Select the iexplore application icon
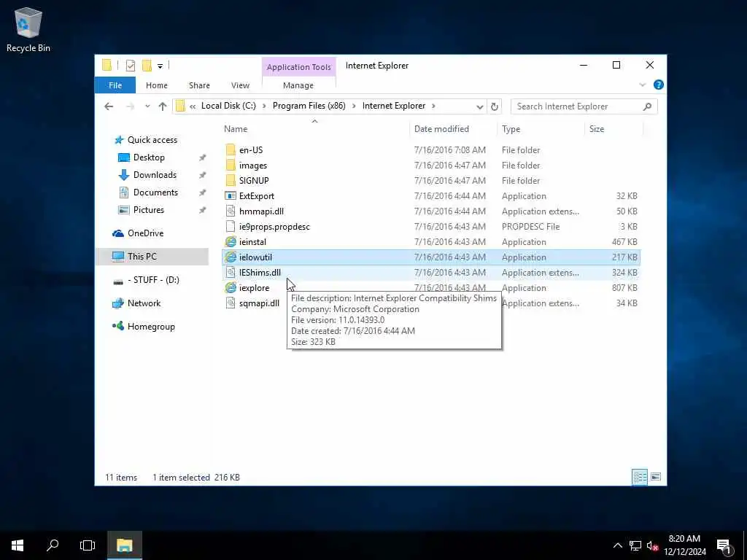The image size is (747, 560). coord(231,287)
